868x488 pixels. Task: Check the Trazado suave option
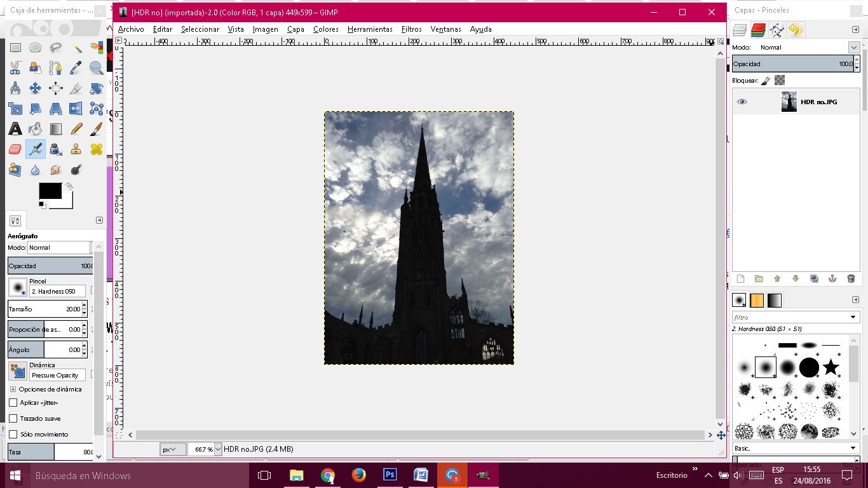[x=13, y=419]
